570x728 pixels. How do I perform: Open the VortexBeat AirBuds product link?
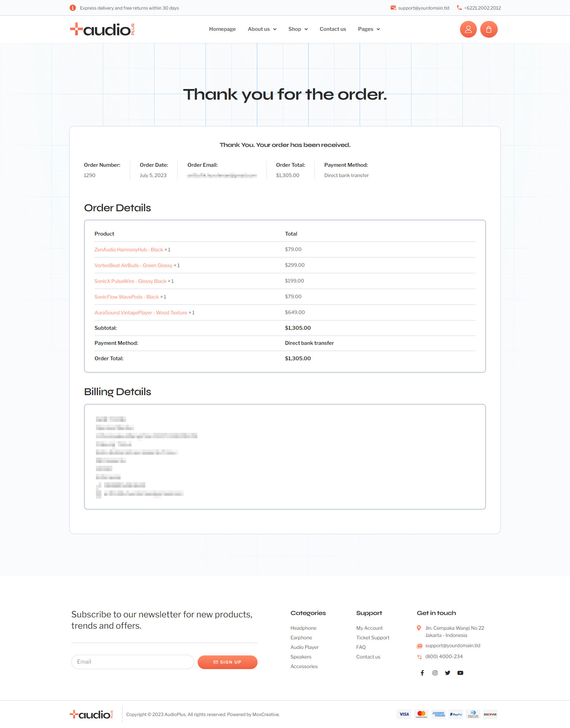pos(133,265)
